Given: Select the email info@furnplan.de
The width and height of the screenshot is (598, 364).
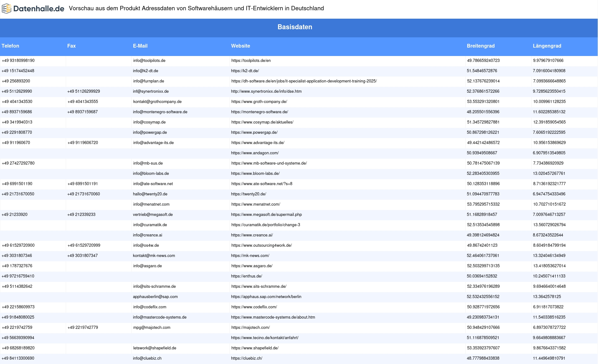Looking at the screenshot, I should click(149, 81).
